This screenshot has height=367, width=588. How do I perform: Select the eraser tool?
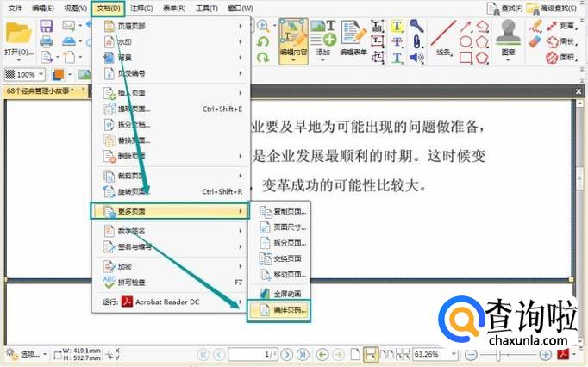(x=535, y=41)
